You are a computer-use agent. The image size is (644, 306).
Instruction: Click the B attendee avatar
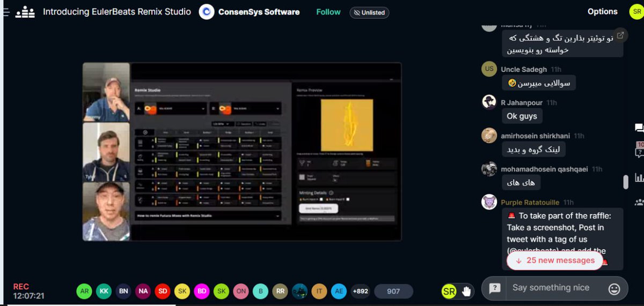click(260, 291)
